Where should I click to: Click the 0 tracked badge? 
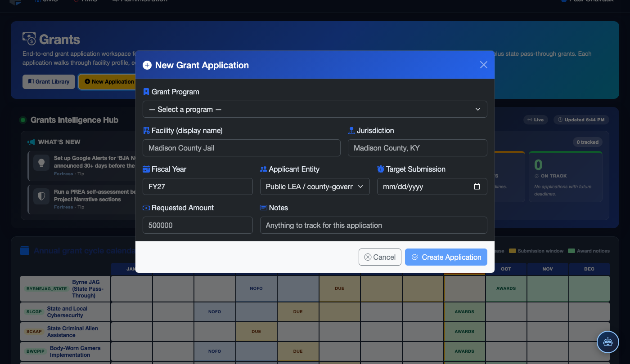(588, 142)
